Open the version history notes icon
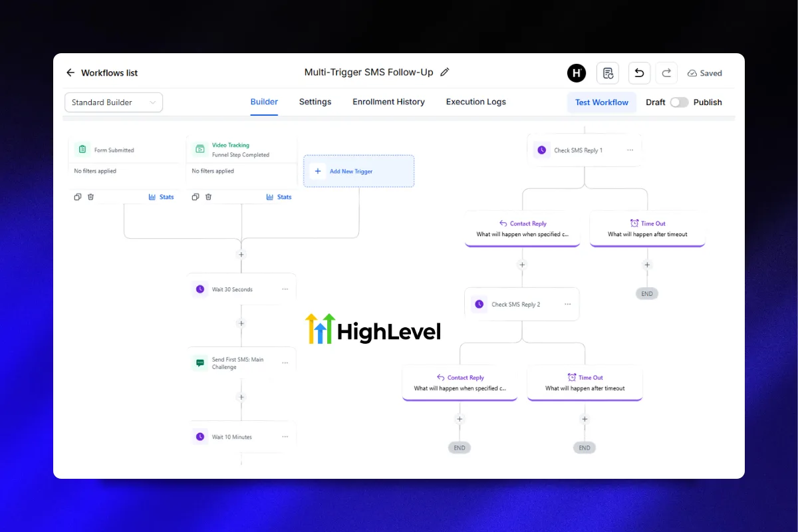The height and width of the screenshot is (532, 798). click(x=608, y=73)
